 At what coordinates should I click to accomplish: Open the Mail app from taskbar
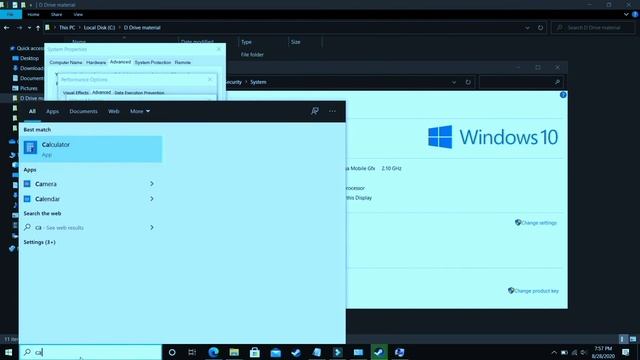point(276,352)
